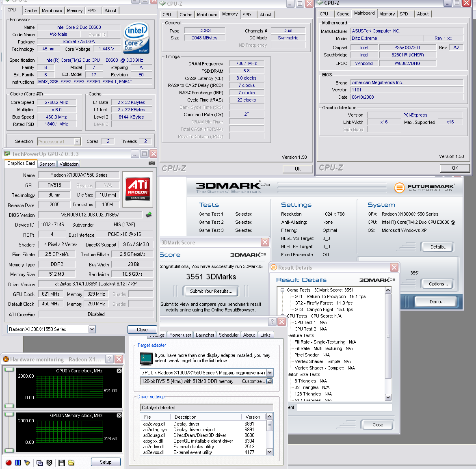476x469 pixels.
Task: Open the Processor #1 selection dropdown
Action: pos(77,141)
